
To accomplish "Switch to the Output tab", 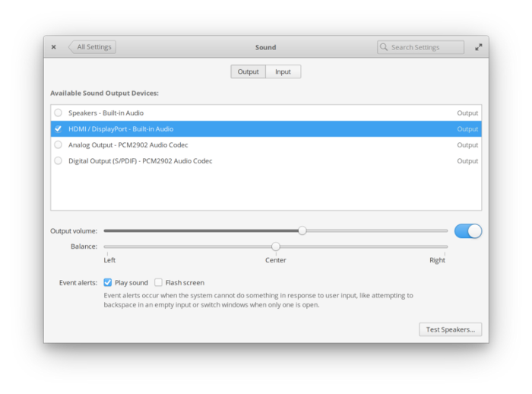I will coord(248,71).
